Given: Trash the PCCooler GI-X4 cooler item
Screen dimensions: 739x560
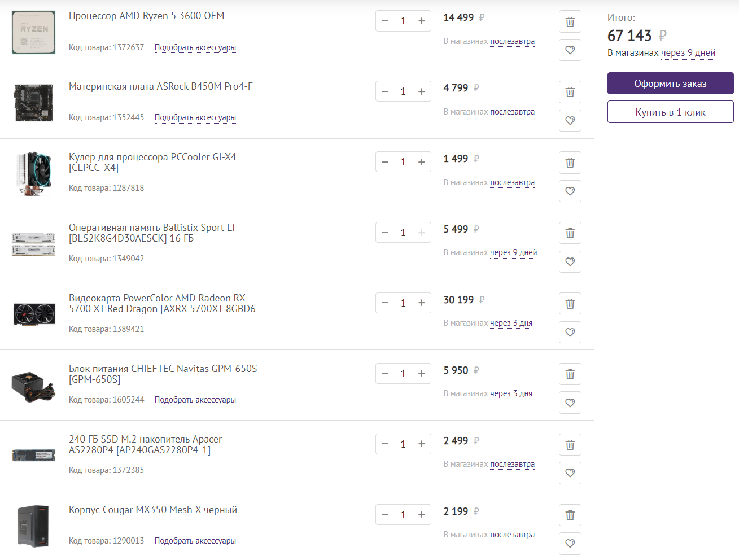Looking at the screenshot, I should pos(570,163).
